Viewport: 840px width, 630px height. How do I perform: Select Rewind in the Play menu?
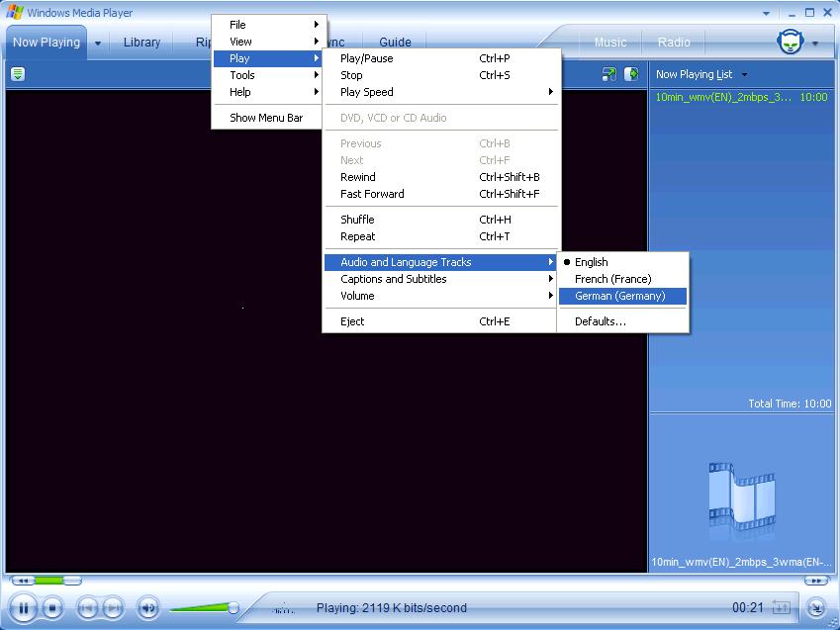click(x=441, y=177)
